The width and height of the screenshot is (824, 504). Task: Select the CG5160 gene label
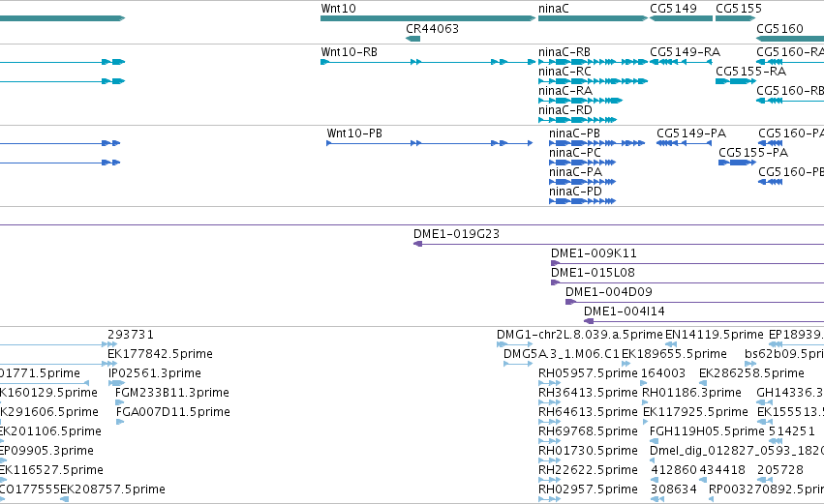pos(779,29)
